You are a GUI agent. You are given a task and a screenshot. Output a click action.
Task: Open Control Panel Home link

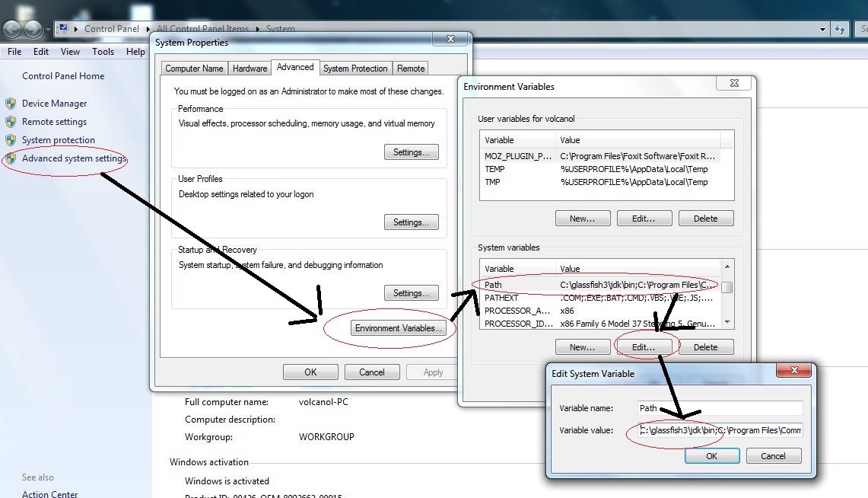pos(63,76)
